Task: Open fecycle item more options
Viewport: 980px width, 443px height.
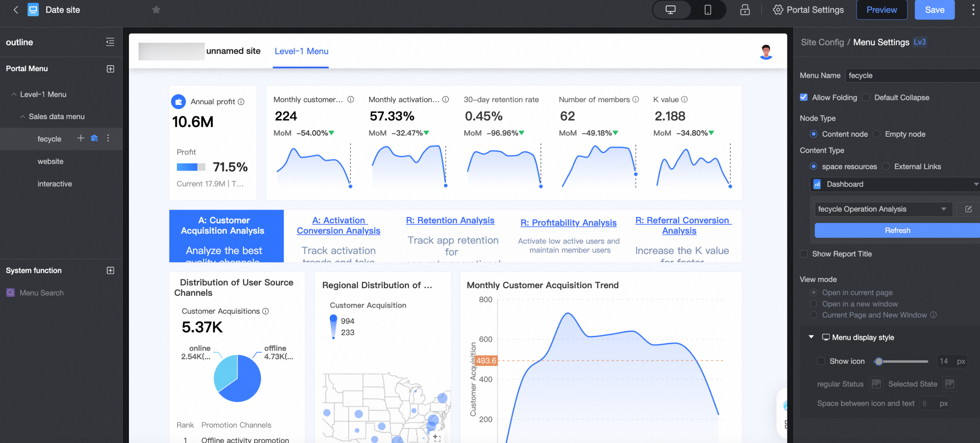Action: (108, 138)
